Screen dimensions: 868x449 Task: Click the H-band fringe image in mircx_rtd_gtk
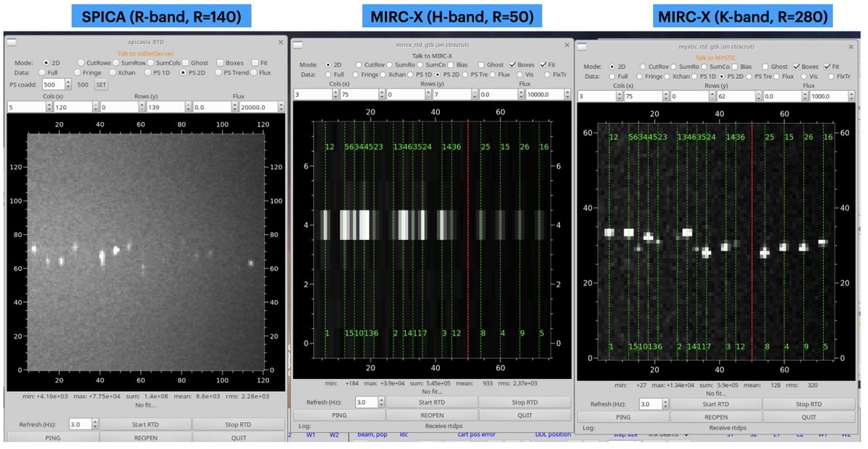[x=432, y=240]
